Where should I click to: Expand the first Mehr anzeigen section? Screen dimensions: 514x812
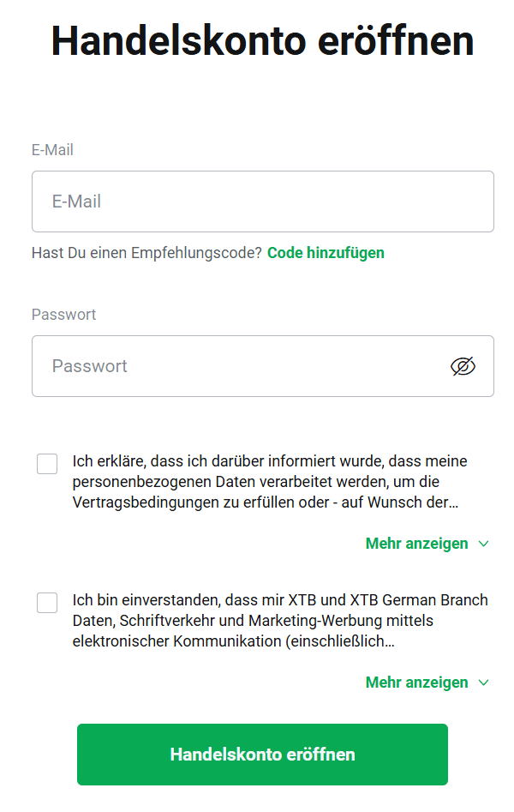tap(416, 543)
